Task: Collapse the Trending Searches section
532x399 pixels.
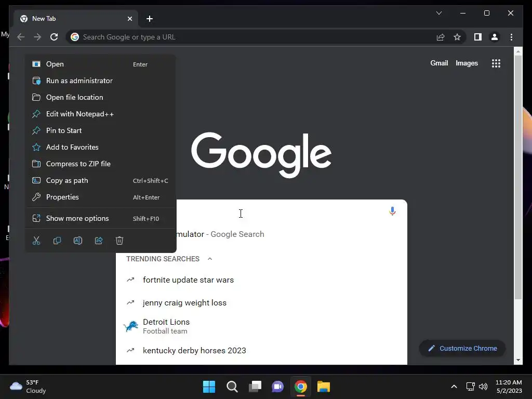Action: [210, 259]
